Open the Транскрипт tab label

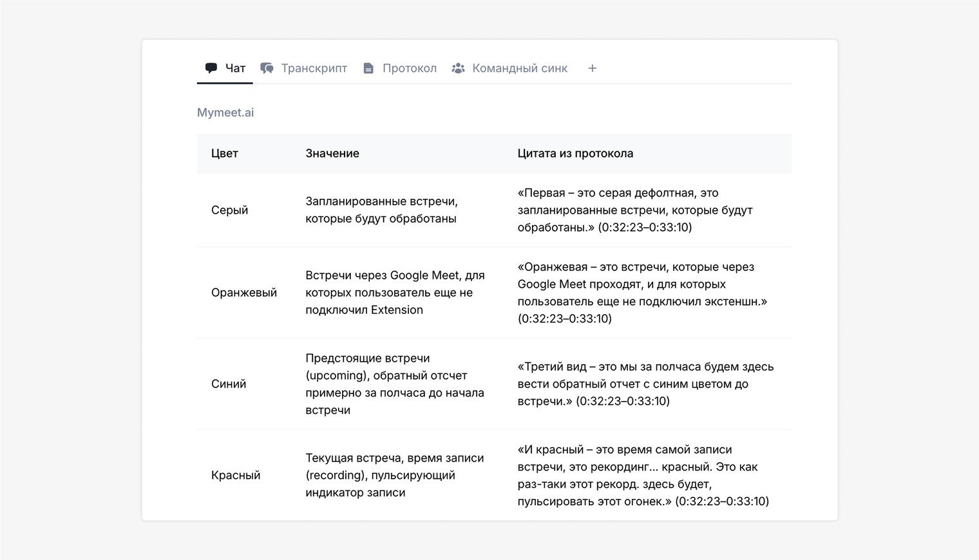tap(314, 68)
